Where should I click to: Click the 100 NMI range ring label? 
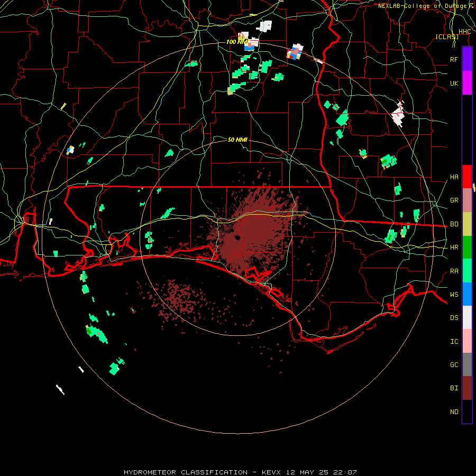click(x=237, y=42)
